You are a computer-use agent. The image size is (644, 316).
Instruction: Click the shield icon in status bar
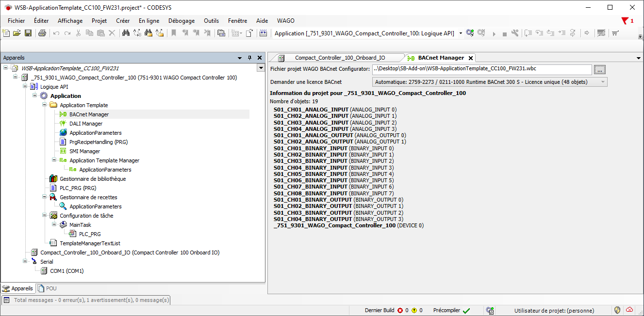[x=617, y=310]
